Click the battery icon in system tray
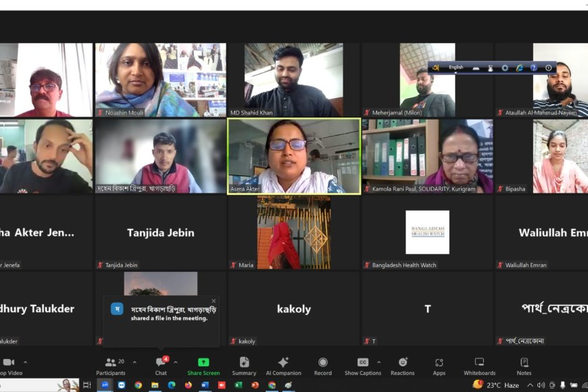Screen dimensions: 588x392 [x=574, y=385]
